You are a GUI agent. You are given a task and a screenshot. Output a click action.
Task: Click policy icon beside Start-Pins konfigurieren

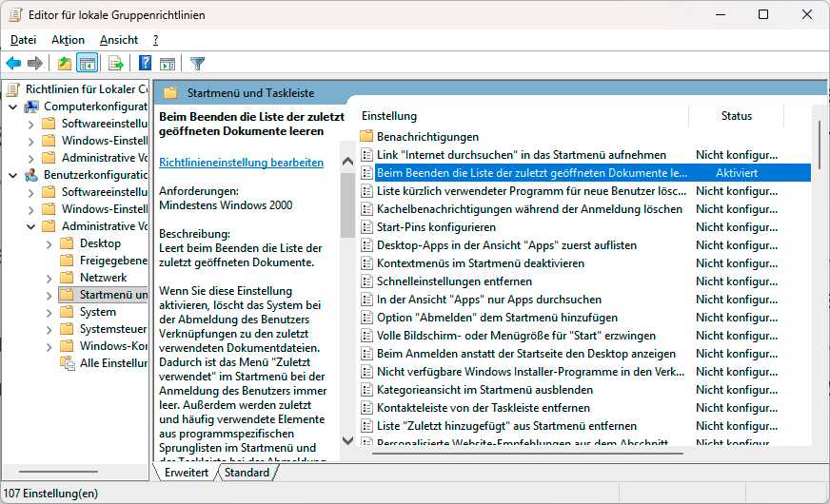coord(366,227)
